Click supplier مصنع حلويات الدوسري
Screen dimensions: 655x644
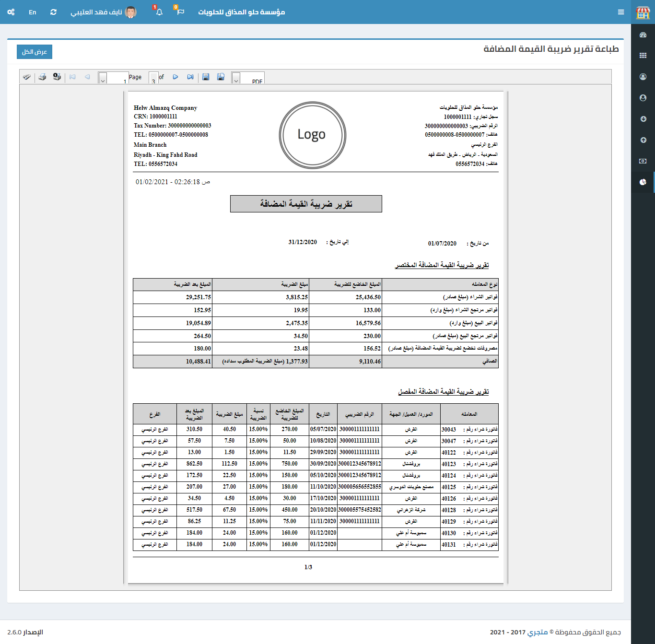(x=411, y=487)
